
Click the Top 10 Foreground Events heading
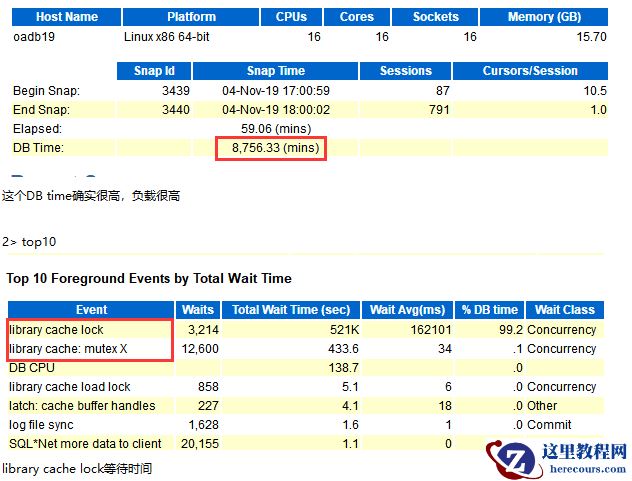[149, 279]
